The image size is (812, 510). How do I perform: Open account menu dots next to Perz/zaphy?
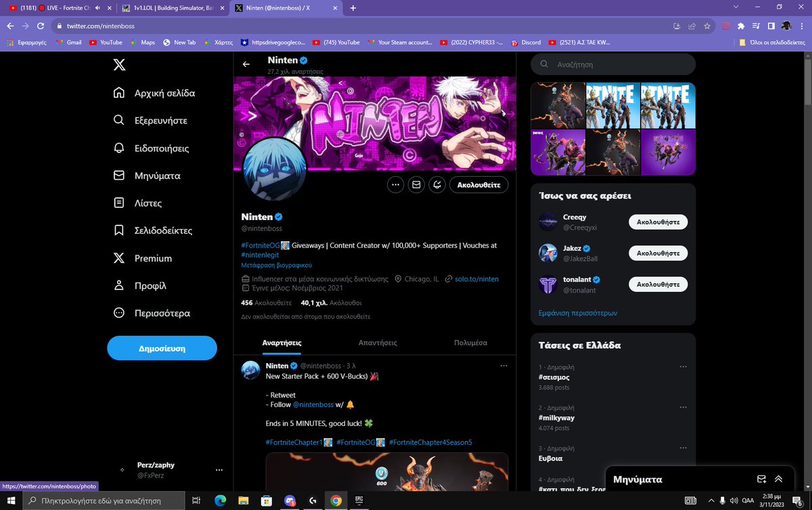click(219, 470)
